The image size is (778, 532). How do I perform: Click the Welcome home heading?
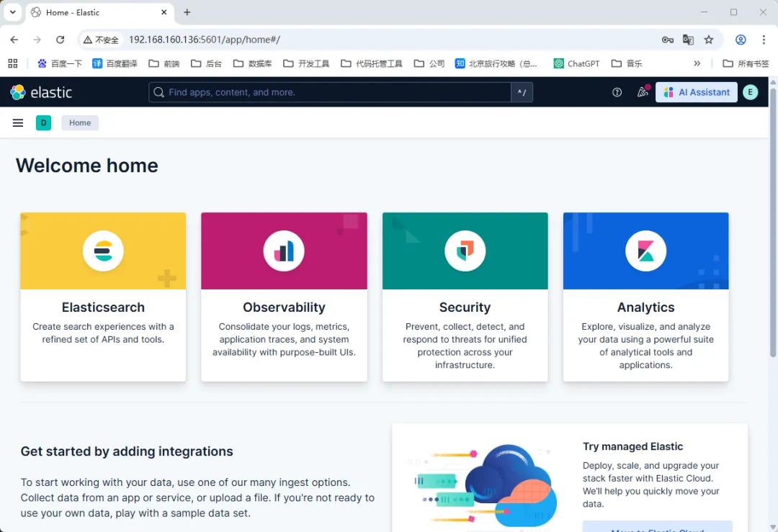(x=87, y=166)
